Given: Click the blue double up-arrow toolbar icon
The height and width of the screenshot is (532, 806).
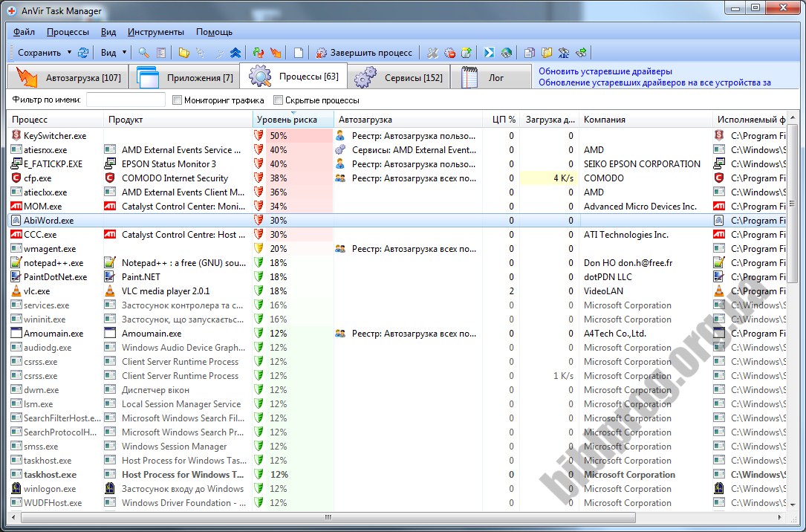Looking at the screenshot, I should 235,53.
